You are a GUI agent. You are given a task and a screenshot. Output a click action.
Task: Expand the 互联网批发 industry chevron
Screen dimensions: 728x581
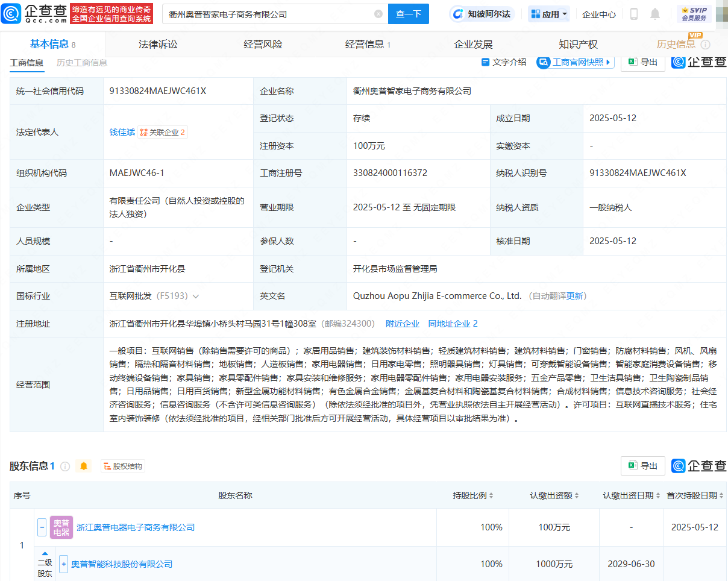(195, 297)
